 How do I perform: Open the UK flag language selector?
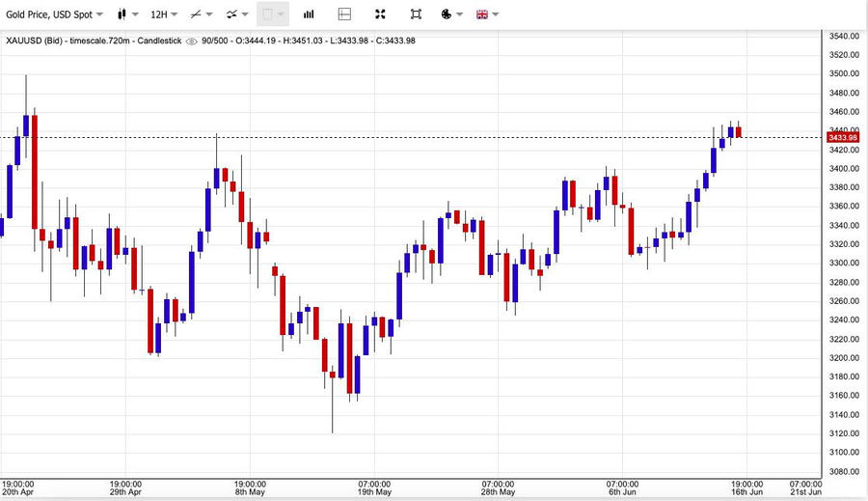click(x=487, y=14)
